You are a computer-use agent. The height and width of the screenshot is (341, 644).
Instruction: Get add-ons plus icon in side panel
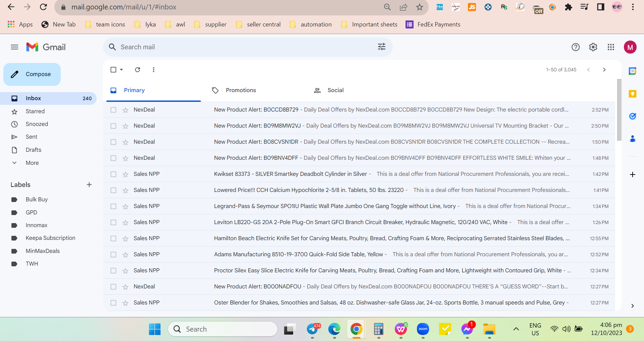pos(633,175)
